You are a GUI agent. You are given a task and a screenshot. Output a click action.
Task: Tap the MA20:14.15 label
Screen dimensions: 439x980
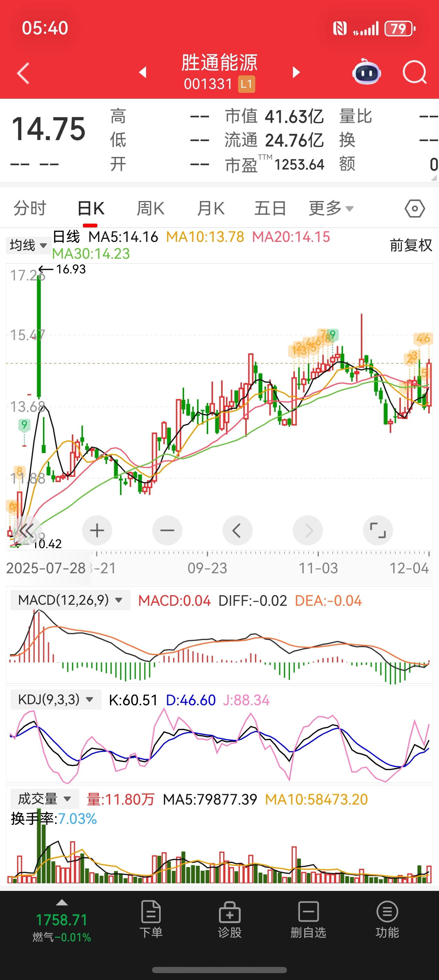(x=291, y=237)
